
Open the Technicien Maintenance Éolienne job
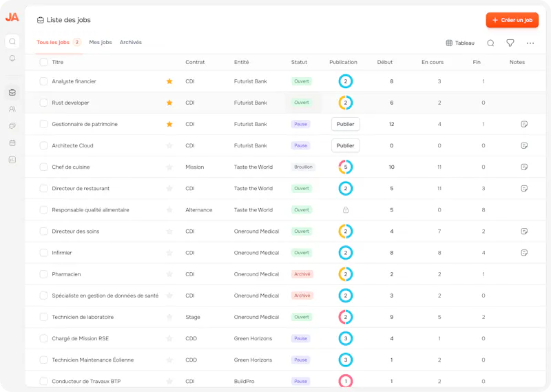(x=93, y=360)
